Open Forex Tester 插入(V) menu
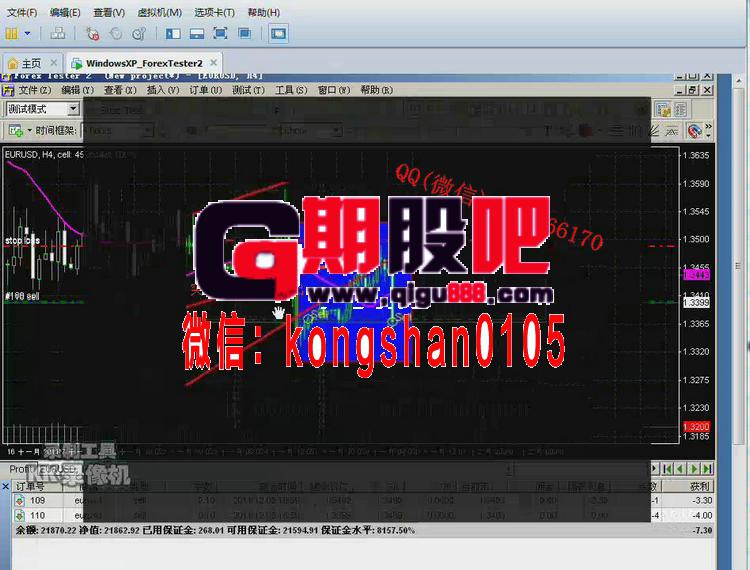This screenshot has width=750, height=570. [x=163, y=90]
